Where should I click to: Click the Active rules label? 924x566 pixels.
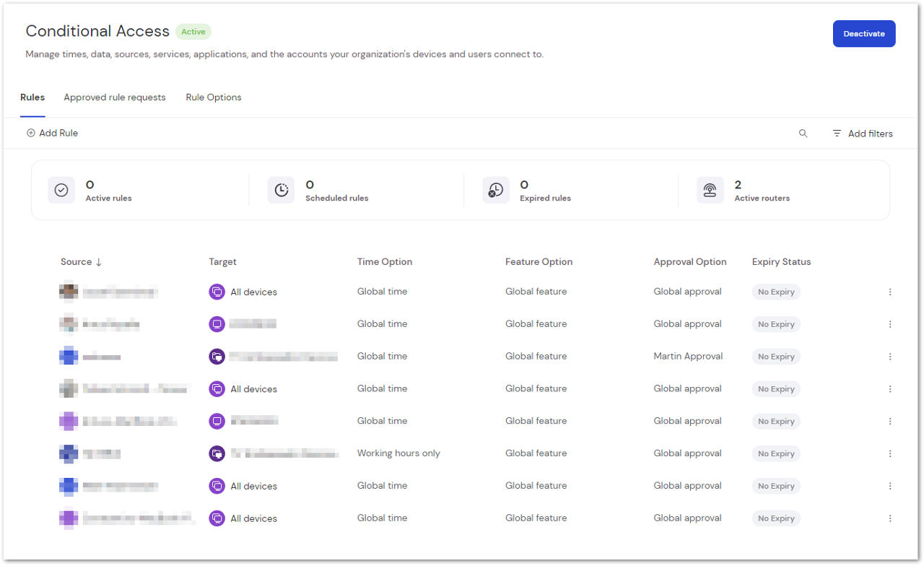click(x=109, y=199)
